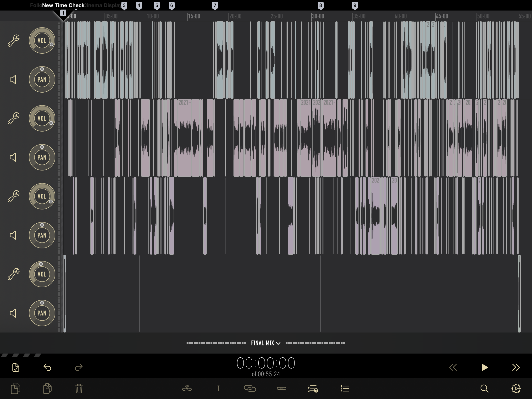This screenshot has height=399, width=532.
Task: Open first track's wrench settings
Action: coord(13,40)
